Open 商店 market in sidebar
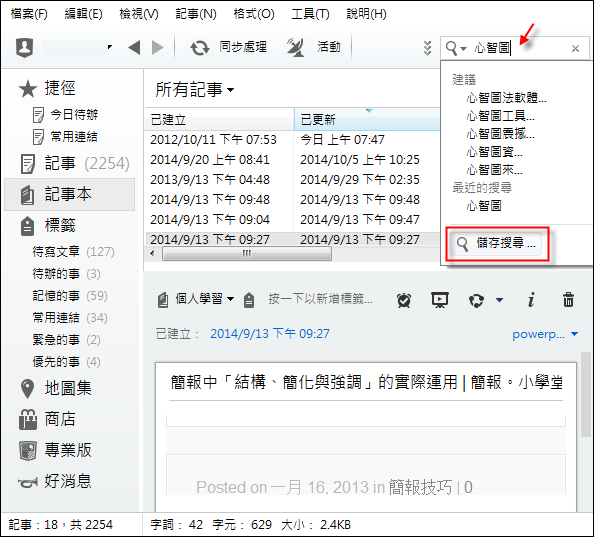594x537 pixels. click(x=47, y=420)
